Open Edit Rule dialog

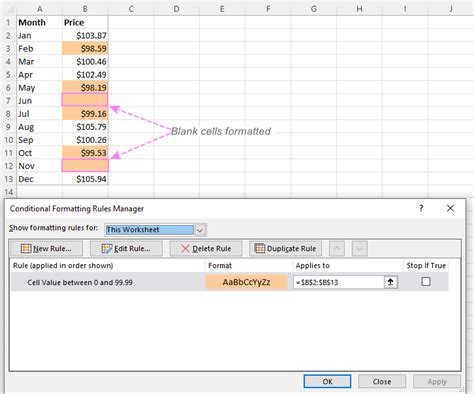pos(126,249)
